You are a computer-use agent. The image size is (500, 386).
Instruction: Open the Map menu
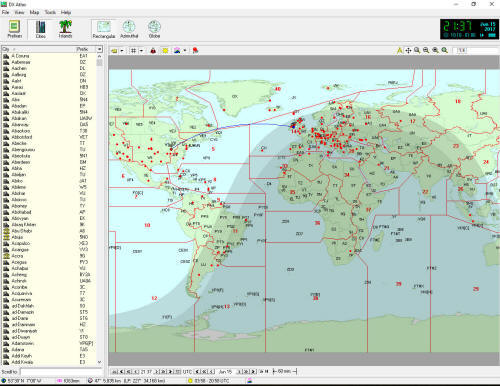point(34,12)
